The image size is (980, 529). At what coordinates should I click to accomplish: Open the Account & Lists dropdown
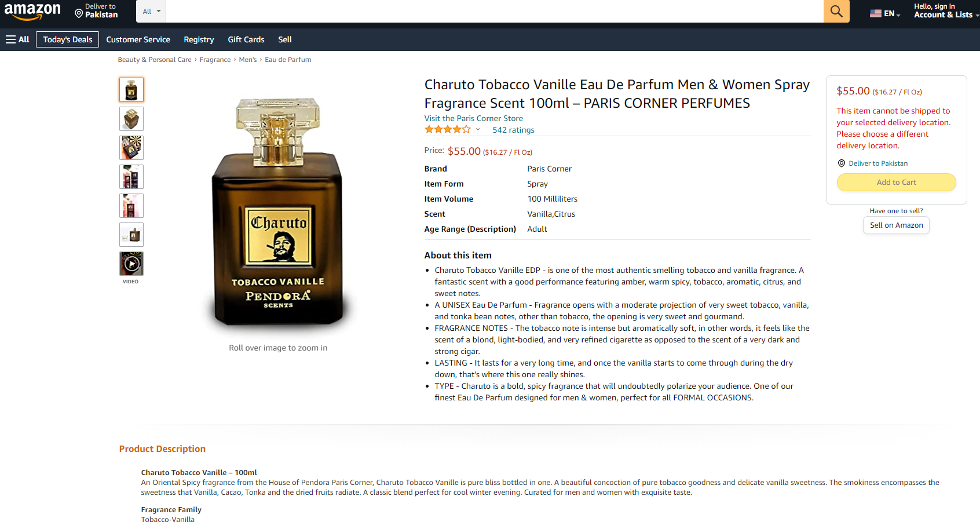point(946,11)
